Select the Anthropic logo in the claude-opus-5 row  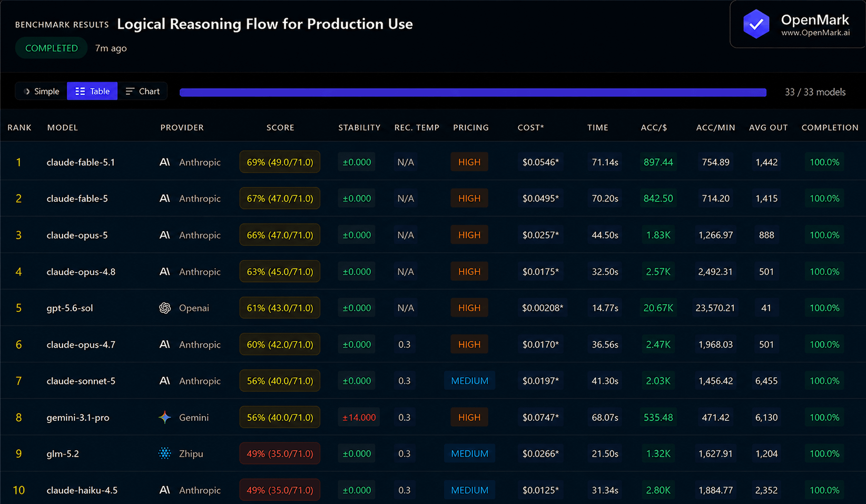165,235
